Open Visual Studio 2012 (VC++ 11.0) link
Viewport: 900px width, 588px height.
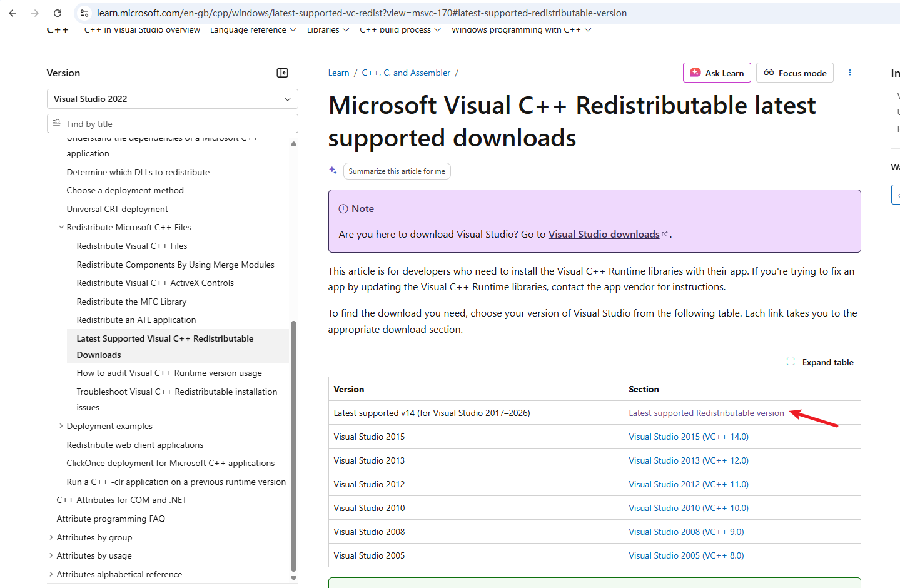click(x=689, y=484)
